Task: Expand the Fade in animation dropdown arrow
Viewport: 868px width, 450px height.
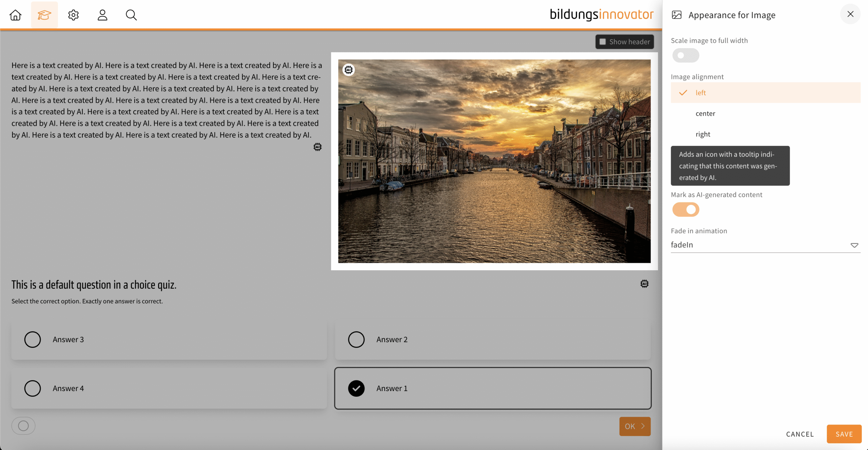Action: tap(854, 245)
